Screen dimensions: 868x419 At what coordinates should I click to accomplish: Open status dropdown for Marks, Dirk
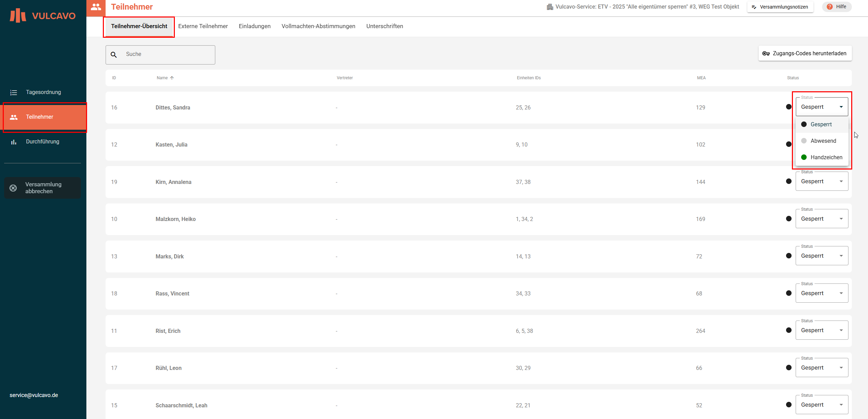(822, 256)
